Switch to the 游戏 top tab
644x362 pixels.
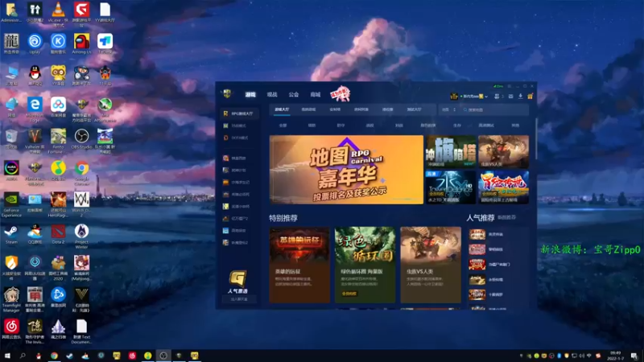pos(250,94)
